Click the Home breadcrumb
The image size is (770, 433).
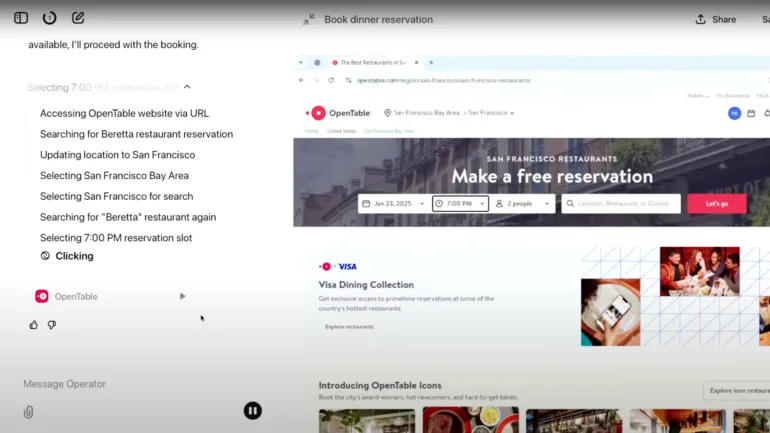click(311, 131)
